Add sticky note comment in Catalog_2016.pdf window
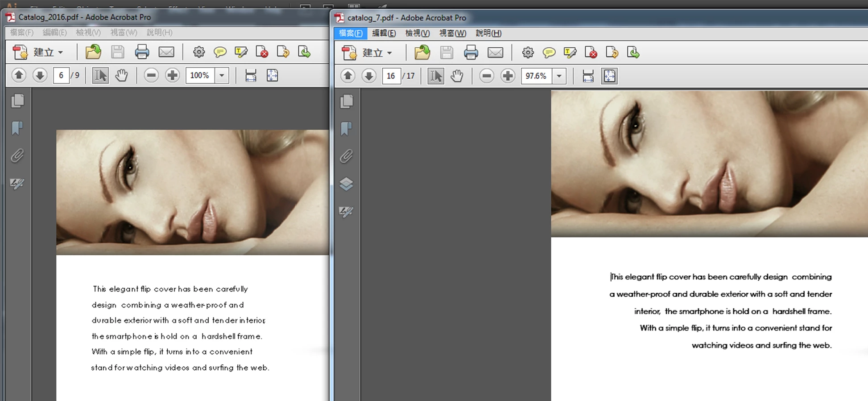 (x=220, y=52)
